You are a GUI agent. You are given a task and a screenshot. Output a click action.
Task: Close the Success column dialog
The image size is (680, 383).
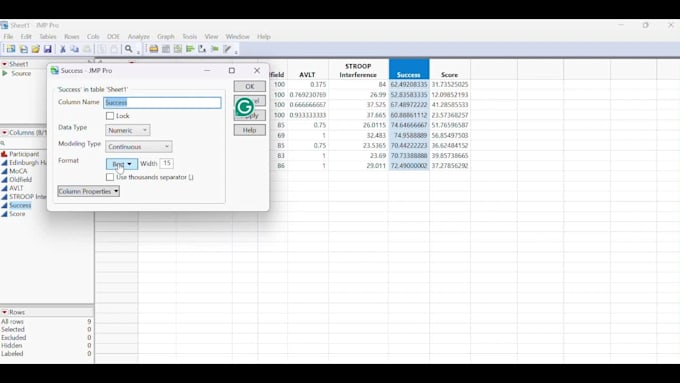click(x=257, y=70)
